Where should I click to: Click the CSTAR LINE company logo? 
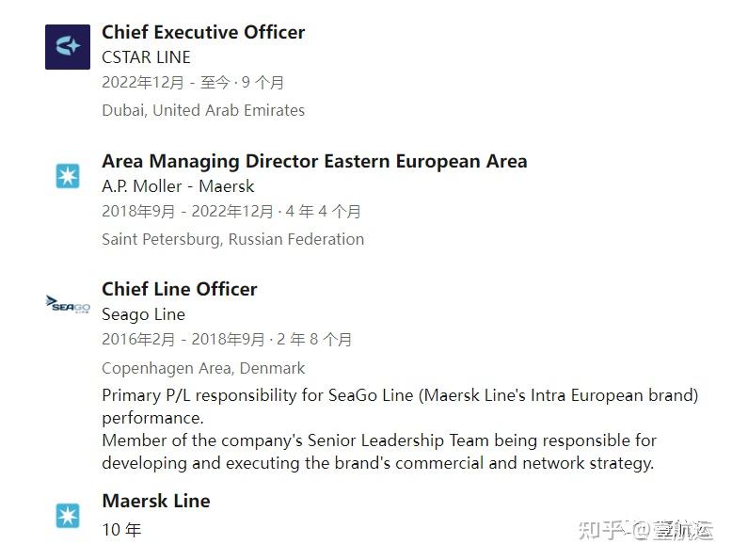68,47
